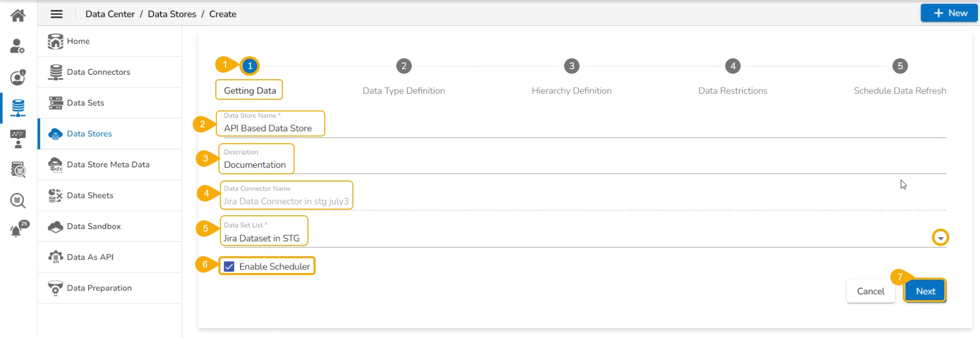
Task: Select the Data Center database rail icon
Action: [18, 108]
